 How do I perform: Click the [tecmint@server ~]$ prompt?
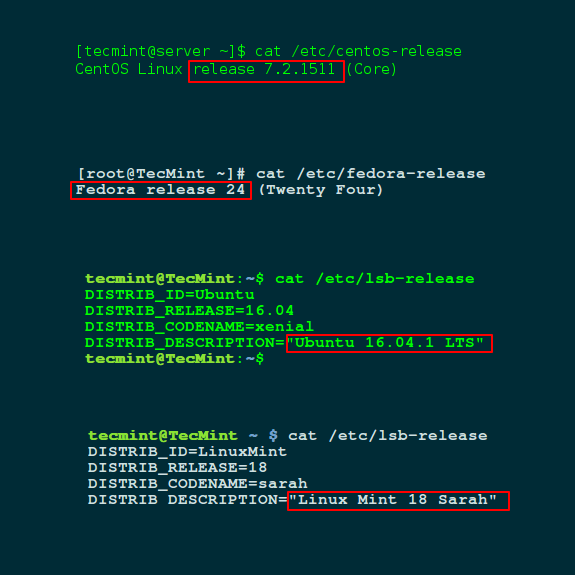161,51
